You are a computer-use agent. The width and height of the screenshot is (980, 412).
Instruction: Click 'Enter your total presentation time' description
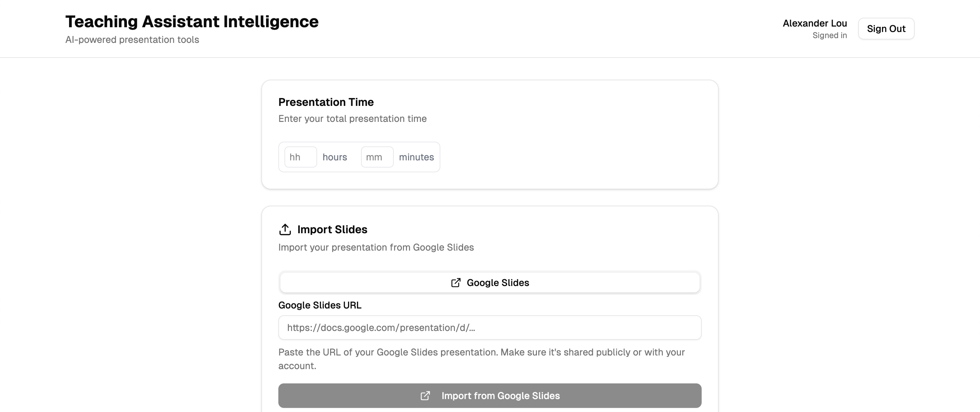click(352, 118)
